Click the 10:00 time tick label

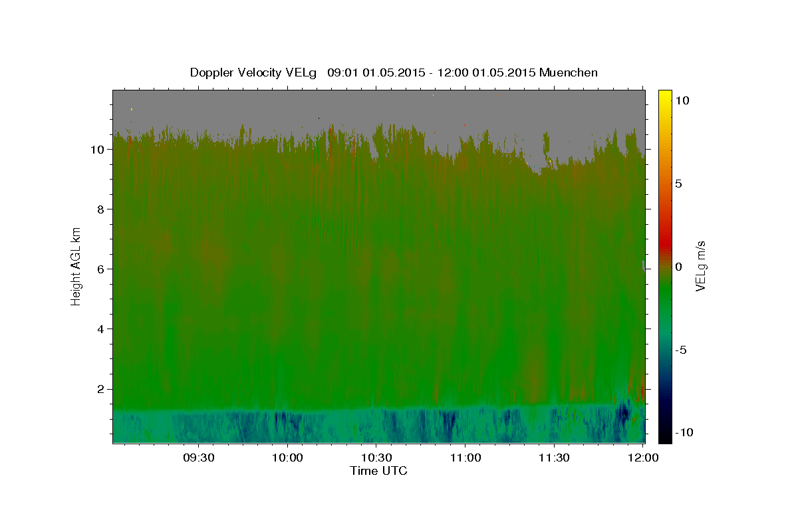click(x=287, y=458)
